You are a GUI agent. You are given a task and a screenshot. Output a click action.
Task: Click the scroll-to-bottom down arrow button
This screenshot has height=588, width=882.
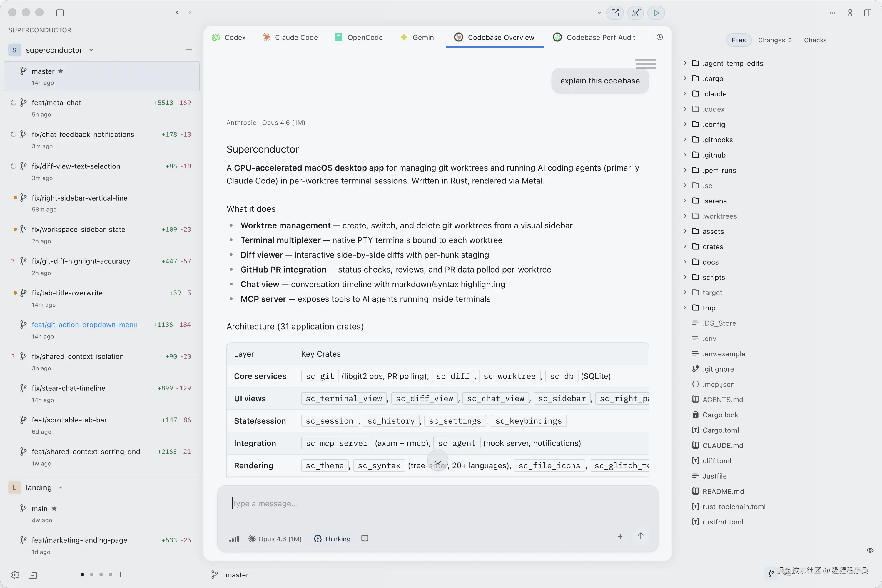tap(438, 460)
